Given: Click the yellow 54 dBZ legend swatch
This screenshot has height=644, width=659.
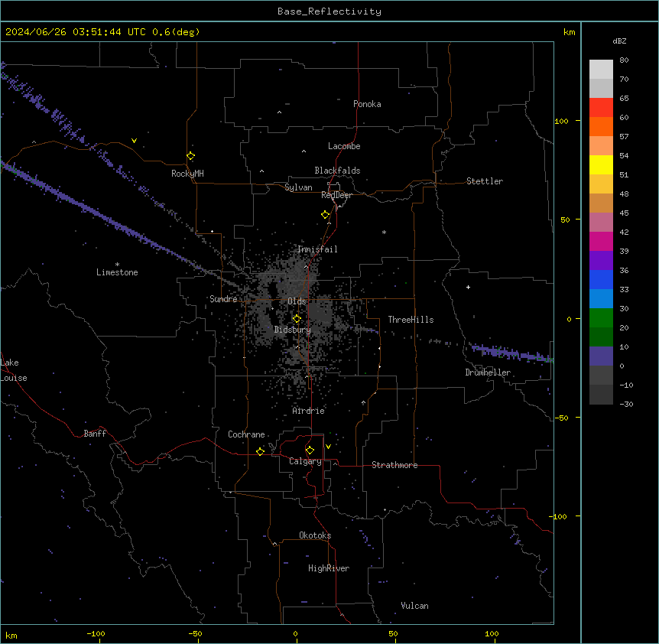Looking at the screenshot, I should click(x=601, y=164).
